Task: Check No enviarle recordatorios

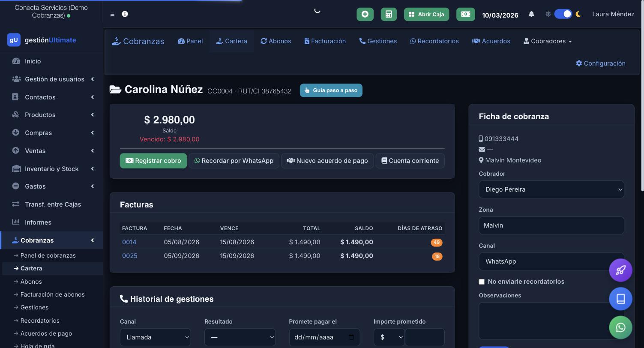Action: (x=482, y=282)
